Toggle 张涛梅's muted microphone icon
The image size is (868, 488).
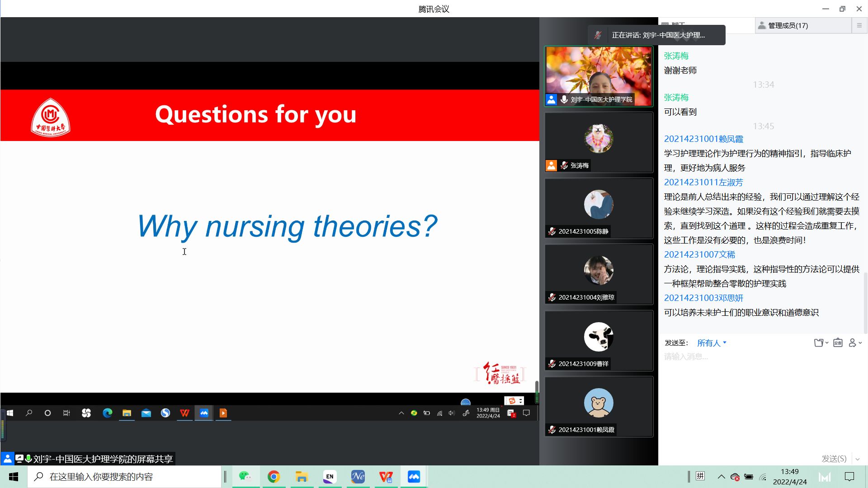tap(564, 166)
